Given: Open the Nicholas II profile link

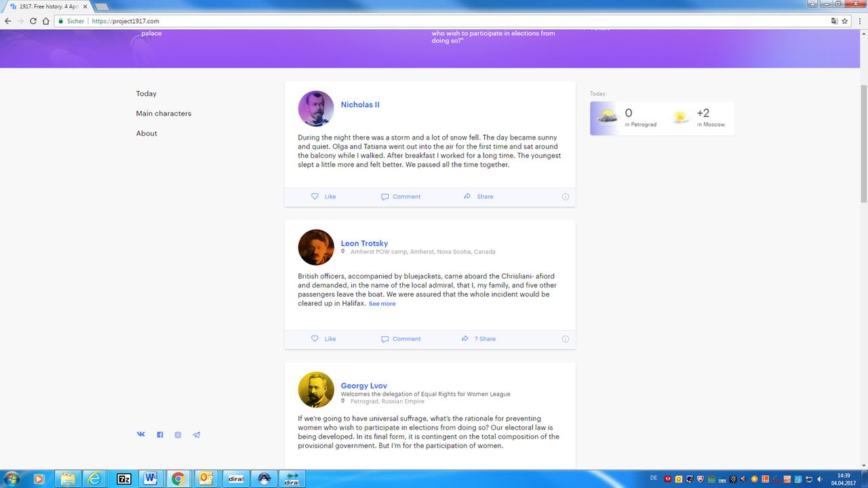Looking at the screenshot, I should point(360,105).
